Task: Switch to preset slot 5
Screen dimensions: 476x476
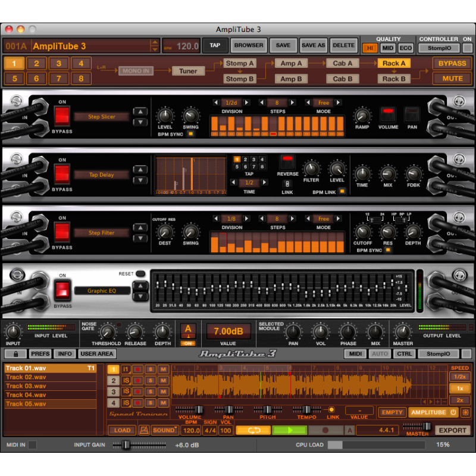Action: click(x=14, y=79)
